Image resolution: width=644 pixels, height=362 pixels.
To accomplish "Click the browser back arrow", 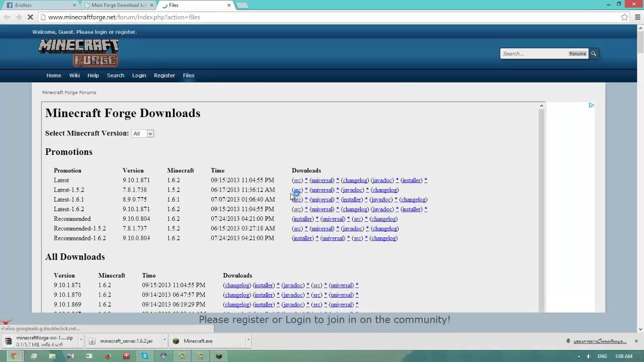I will point(7,17).
